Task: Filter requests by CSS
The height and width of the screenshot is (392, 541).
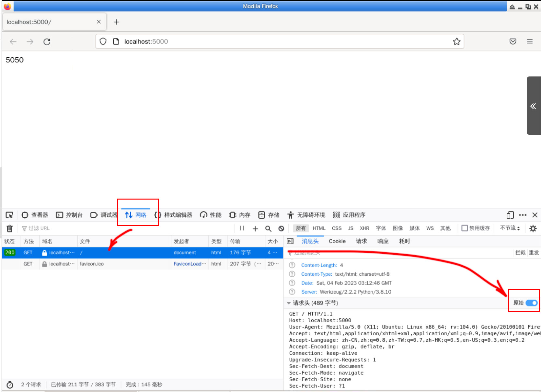Action: pos(337,228)
